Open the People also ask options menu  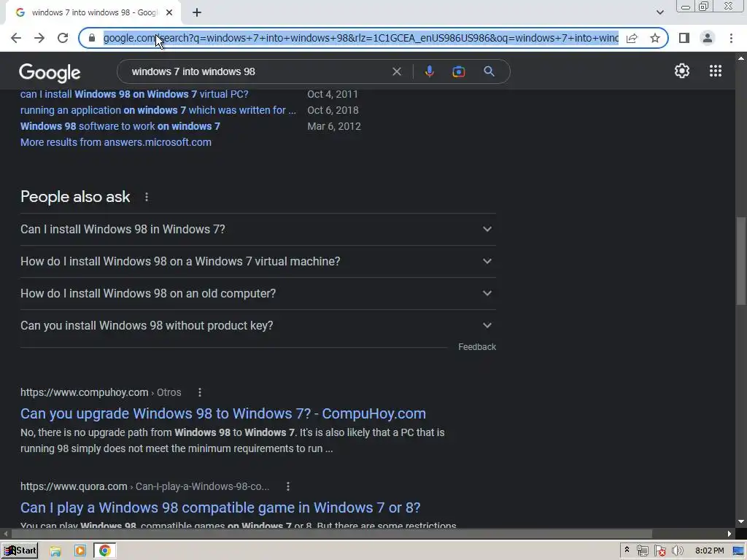click(x=147, y=197)
